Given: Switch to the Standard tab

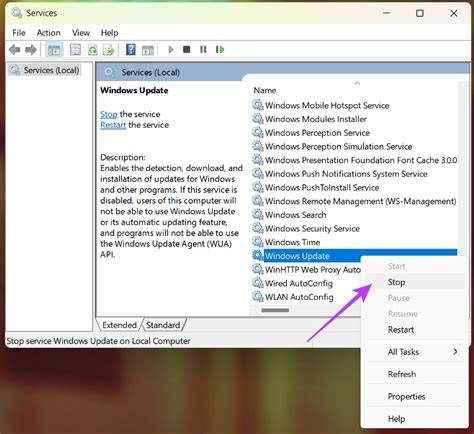Looking at the screenshot, I should click(163, 325).
